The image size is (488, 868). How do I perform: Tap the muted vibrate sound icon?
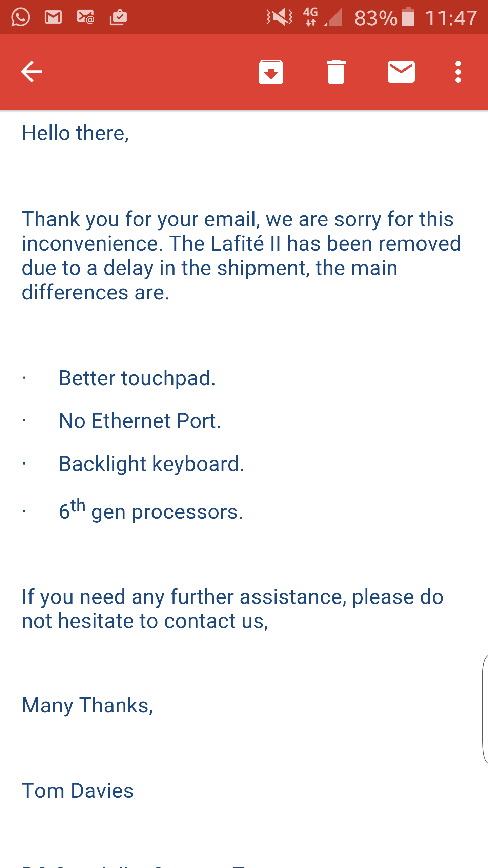click(280, 17)
